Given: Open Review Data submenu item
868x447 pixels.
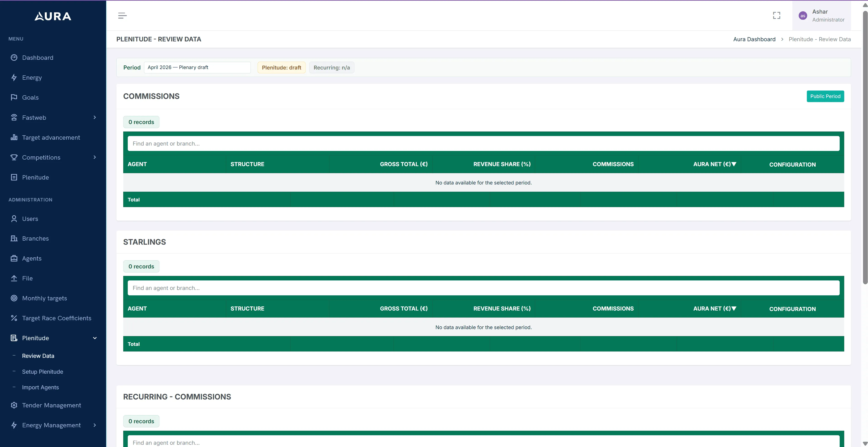Looking at the screenshot, I should 38,356.
